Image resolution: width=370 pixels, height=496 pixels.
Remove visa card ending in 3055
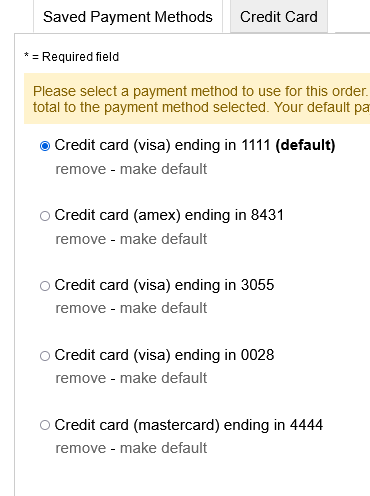(x=81, y=308)
